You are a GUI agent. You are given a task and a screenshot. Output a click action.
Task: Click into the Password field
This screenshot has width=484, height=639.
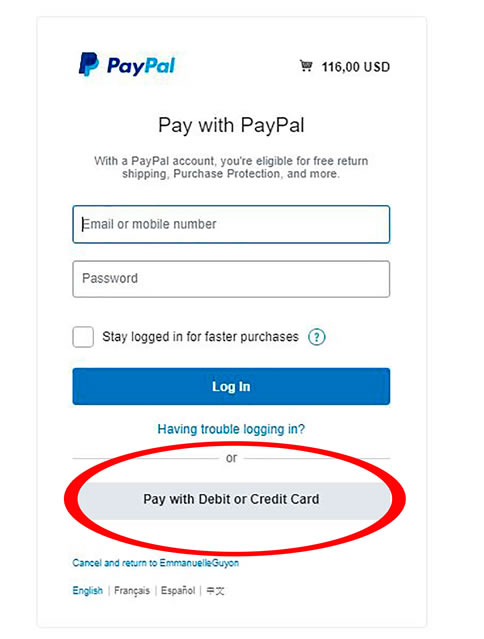click(x=231, y=279)
